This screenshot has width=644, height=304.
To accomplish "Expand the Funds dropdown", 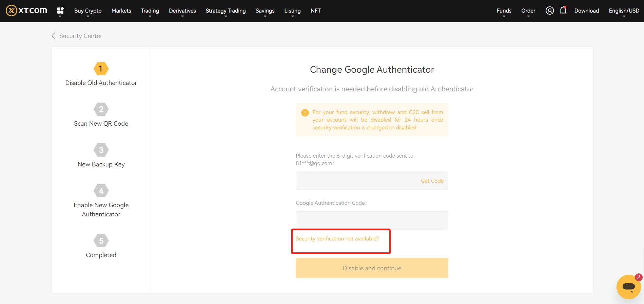I will 504,11.
